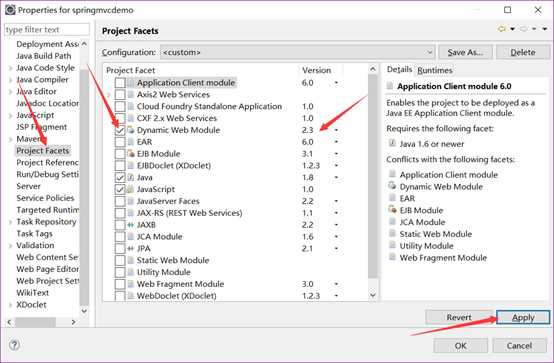Viewport: 554px width, 363px height.
Task: Expand the Task Repository tree node
Action: click(11, 222)
